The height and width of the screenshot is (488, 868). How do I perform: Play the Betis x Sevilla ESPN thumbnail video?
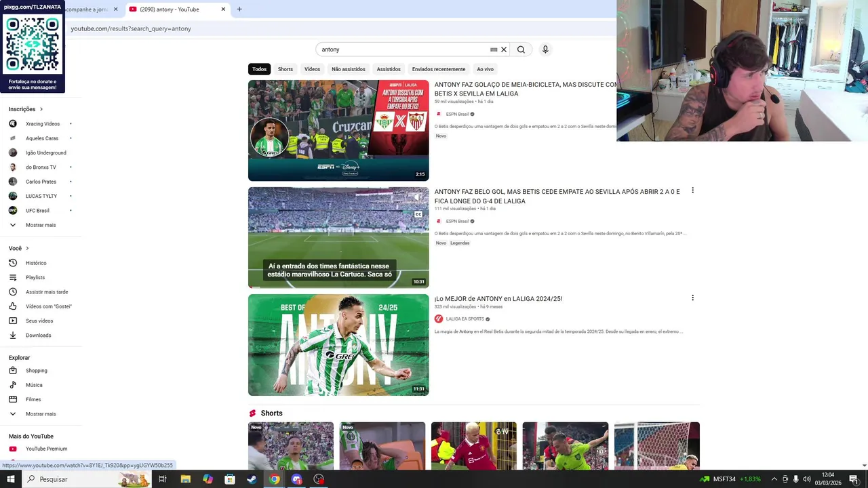(x=338, y=130)
